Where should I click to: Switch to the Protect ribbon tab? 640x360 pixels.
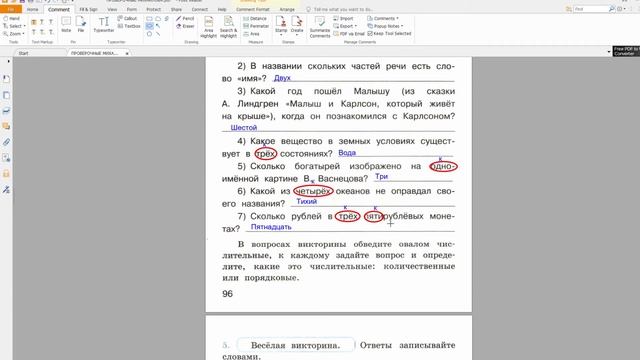(x=153, y=9)
